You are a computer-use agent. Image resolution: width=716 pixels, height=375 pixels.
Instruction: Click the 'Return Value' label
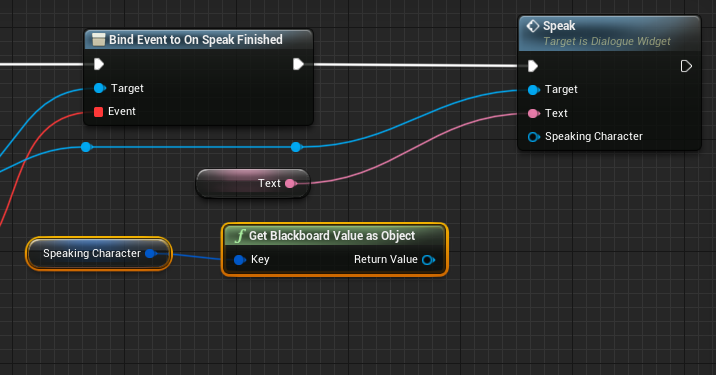(x=386, y=259)
